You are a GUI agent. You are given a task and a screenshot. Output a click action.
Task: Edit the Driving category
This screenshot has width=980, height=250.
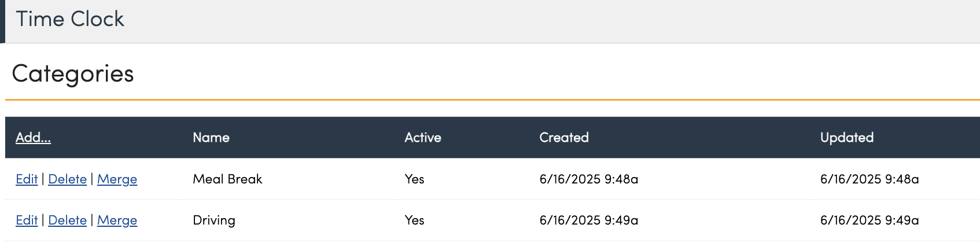[x=27, y=220]
